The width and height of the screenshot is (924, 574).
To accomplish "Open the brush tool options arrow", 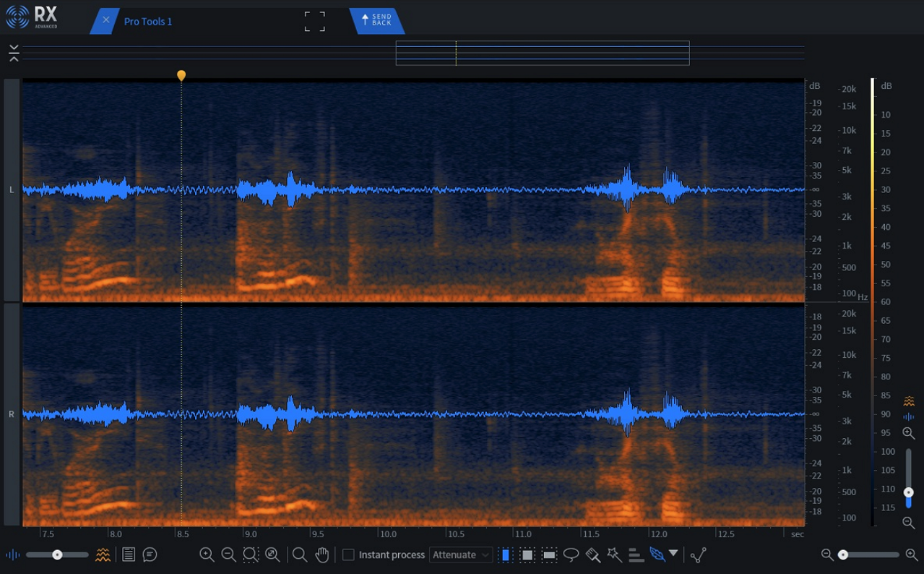I will tap(673, 554).
